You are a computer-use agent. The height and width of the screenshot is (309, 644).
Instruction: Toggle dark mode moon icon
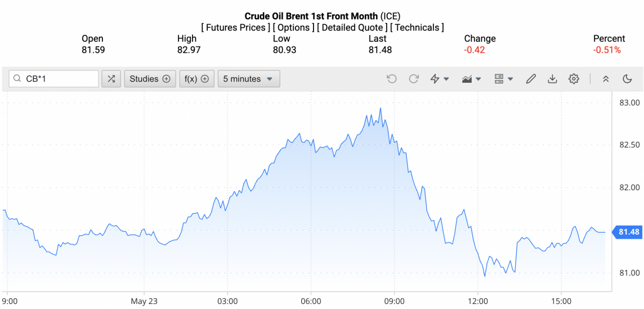click(627, 79)
